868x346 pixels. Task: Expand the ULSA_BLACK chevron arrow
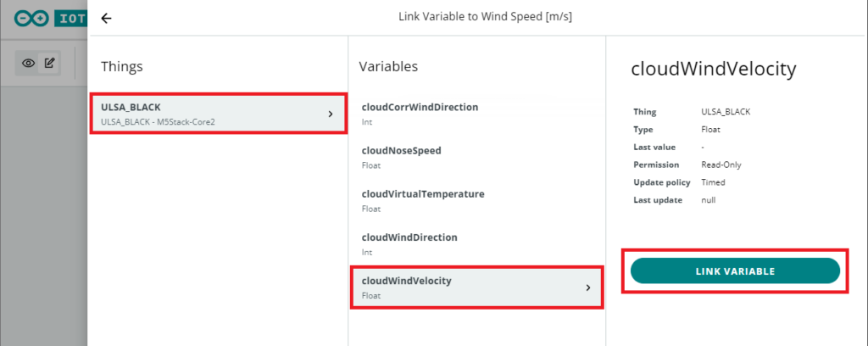point(330,114)
